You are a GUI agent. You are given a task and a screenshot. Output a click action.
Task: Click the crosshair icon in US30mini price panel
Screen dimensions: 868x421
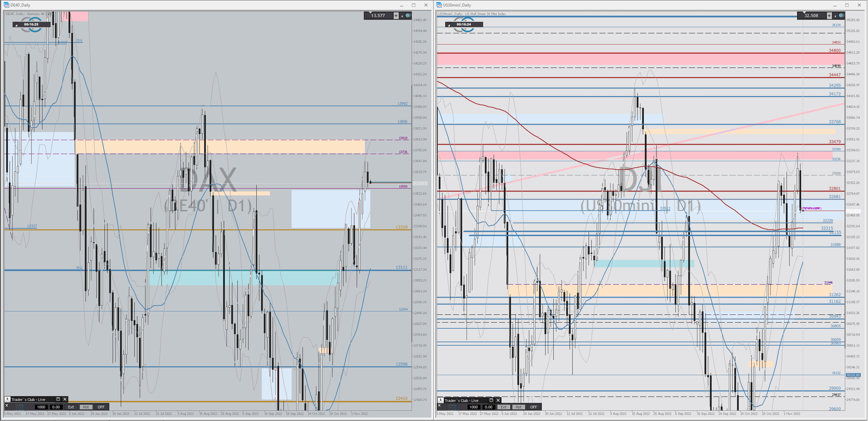(830, 15)
